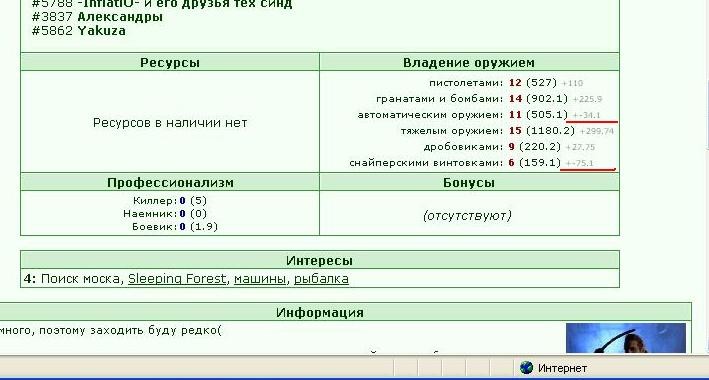Click the +299,74 bonus value
This screenshot has height=380, width=709.
click(x=597, y=131)
